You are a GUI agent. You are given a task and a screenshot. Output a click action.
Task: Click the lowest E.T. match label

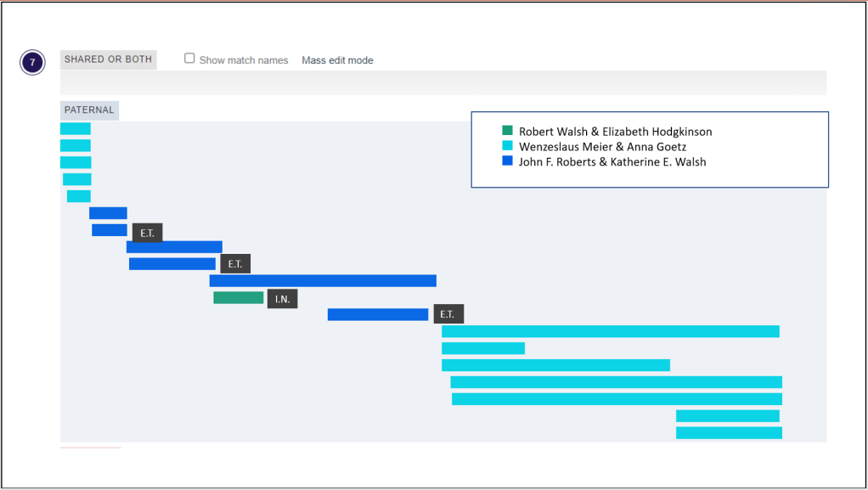pos(448,314)
